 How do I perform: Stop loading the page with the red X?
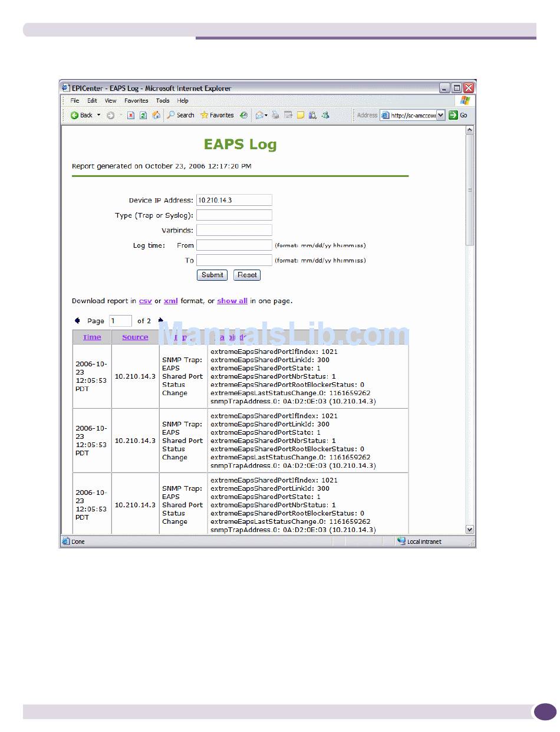tap(131, 116)
